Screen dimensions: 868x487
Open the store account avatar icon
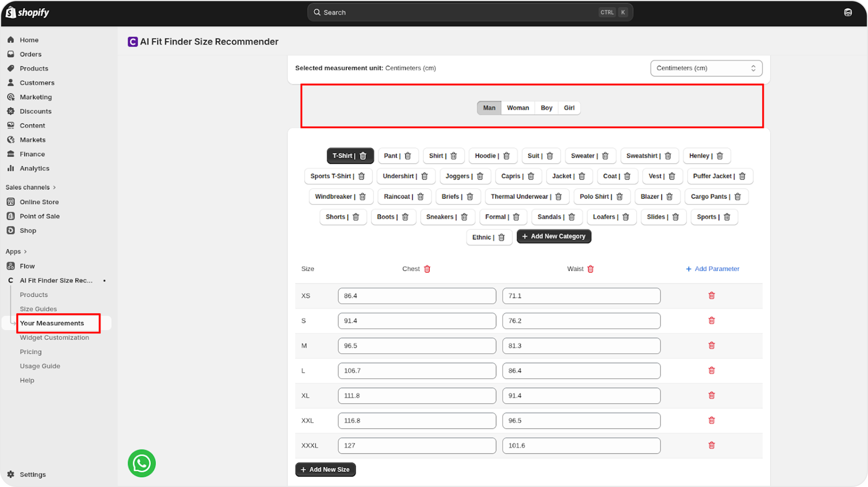[x=848, y=13]
